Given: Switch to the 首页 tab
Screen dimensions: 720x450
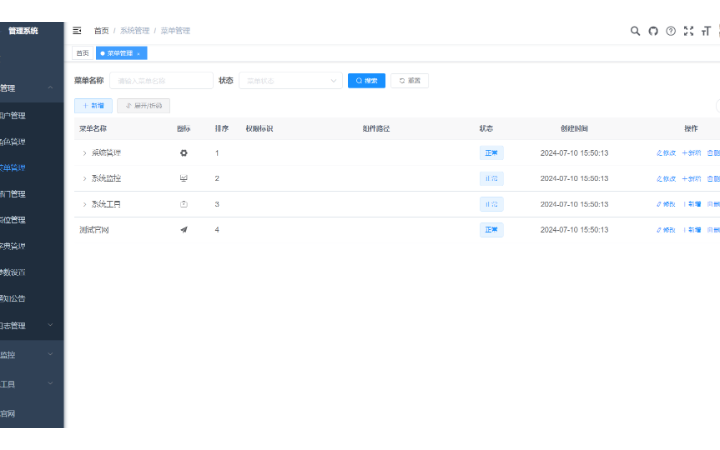Looking at the screenshot, I should tap(83, 53).
